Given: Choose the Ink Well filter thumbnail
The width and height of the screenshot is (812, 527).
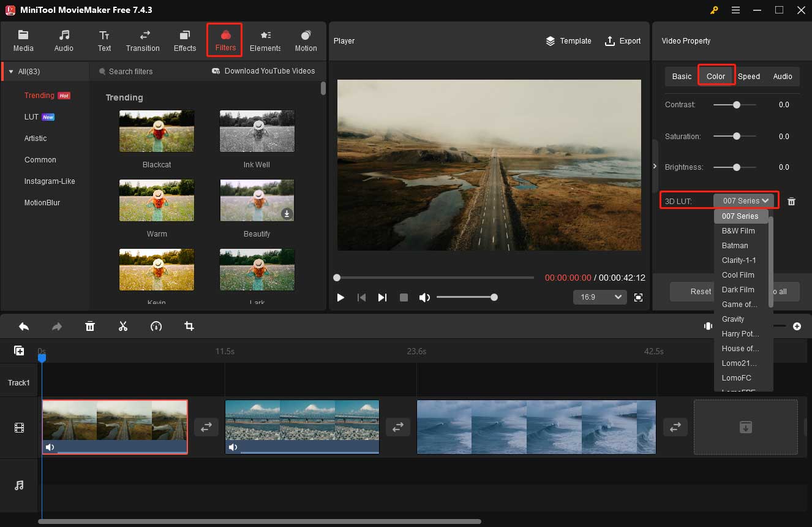Looking at the screenshot, I should click(x=257, y=131).
